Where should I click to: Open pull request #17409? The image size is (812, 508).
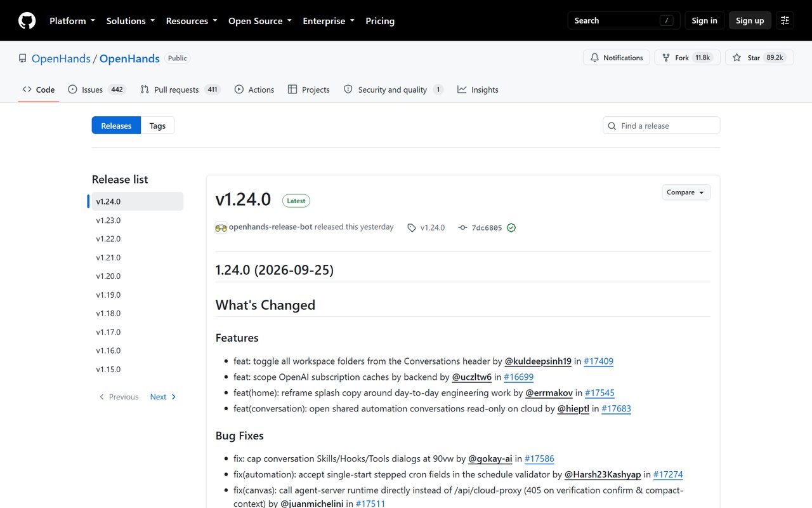[598, 361]
